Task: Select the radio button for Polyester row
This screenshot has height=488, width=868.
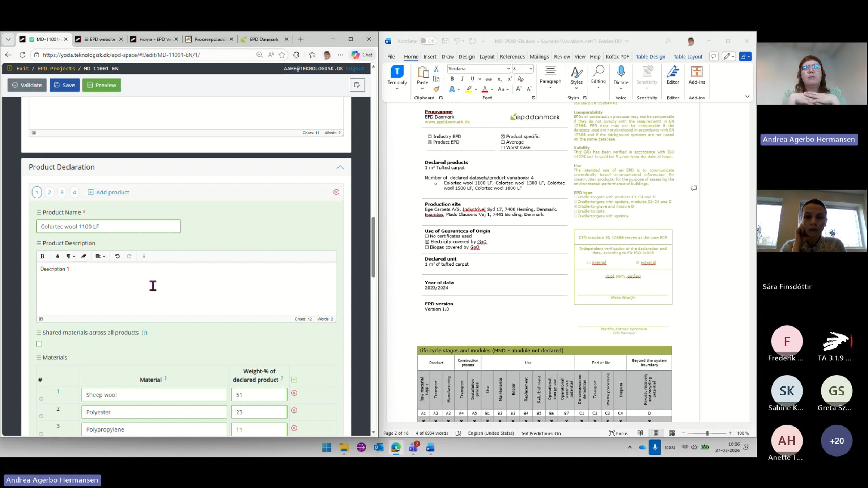Action: (41, 416)
